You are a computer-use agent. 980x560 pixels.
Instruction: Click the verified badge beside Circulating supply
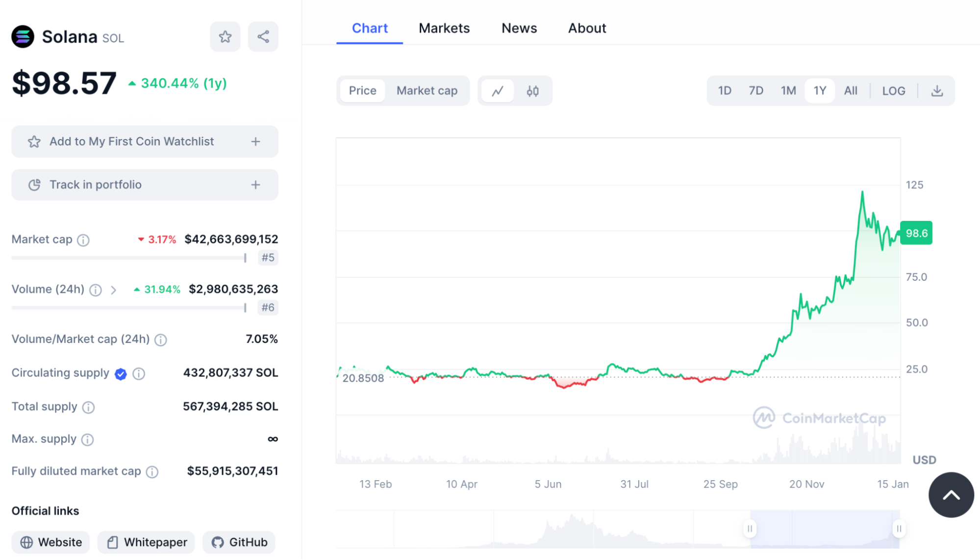click(x=121, y=374)
